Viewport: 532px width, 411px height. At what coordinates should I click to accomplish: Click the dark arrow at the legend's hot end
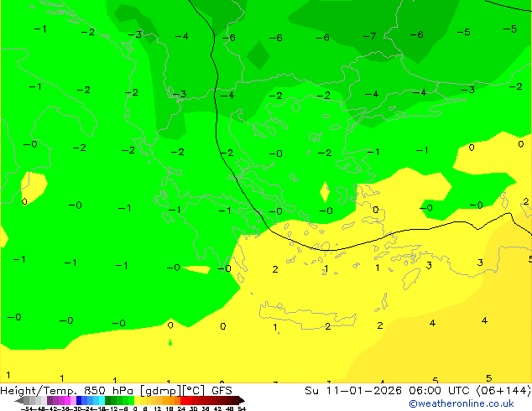click(x=242, y=400)
